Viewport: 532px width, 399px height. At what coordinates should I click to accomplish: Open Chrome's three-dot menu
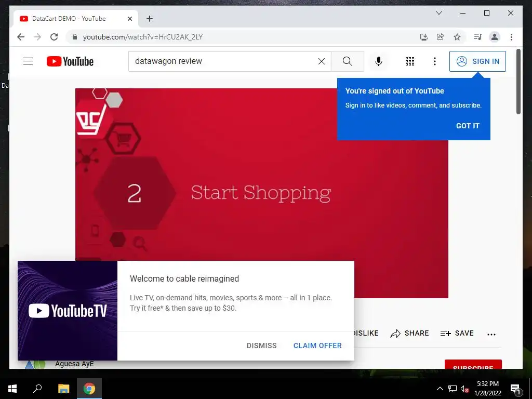tap(511, 37)
